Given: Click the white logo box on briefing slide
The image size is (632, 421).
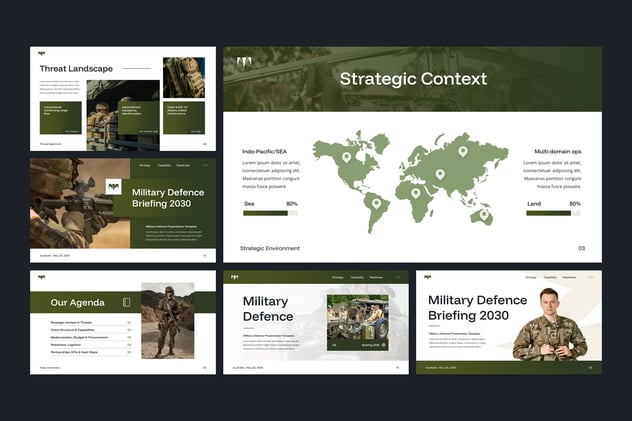Looking at the screenshot, I should click(113, 186).
